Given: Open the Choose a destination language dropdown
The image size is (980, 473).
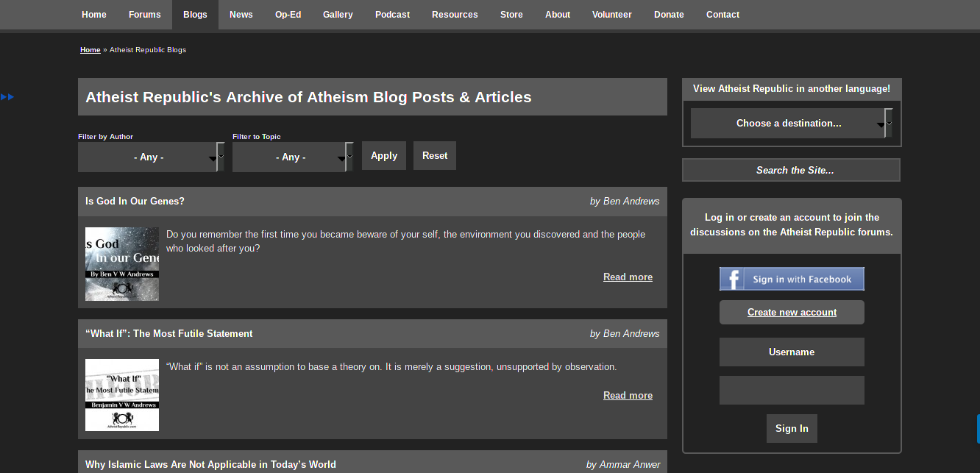Looking at the screenshot, I should pos(791,123).
